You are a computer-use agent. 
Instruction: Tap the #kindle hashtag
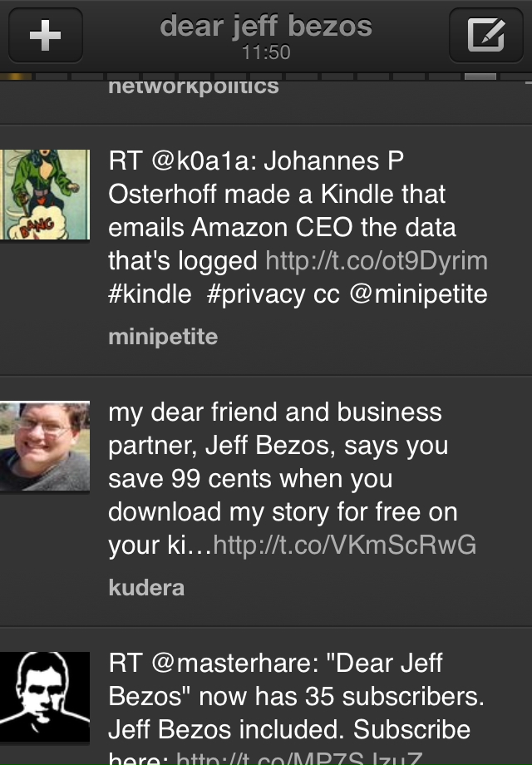[x=150, y=294]
